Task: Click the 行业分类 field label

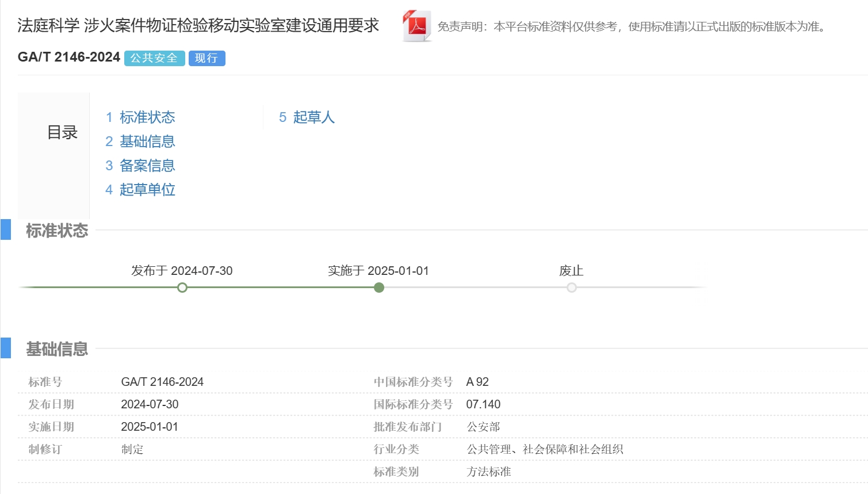Action: pyautogui.click(x=396, y=449)
